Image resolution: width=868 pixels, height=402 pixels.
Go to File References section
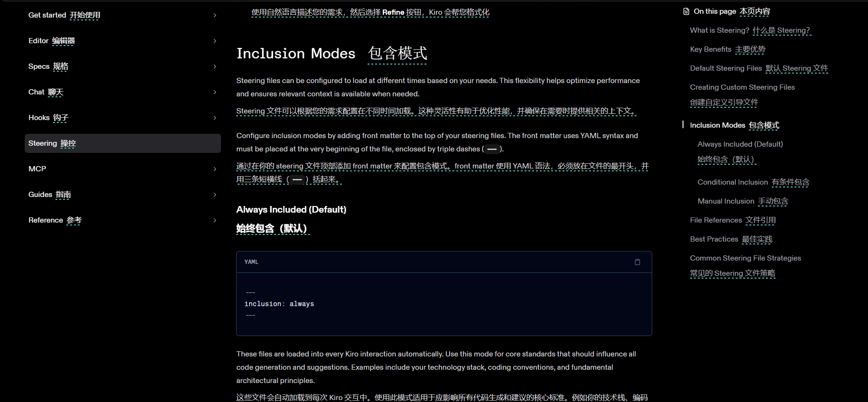[733, 220]
